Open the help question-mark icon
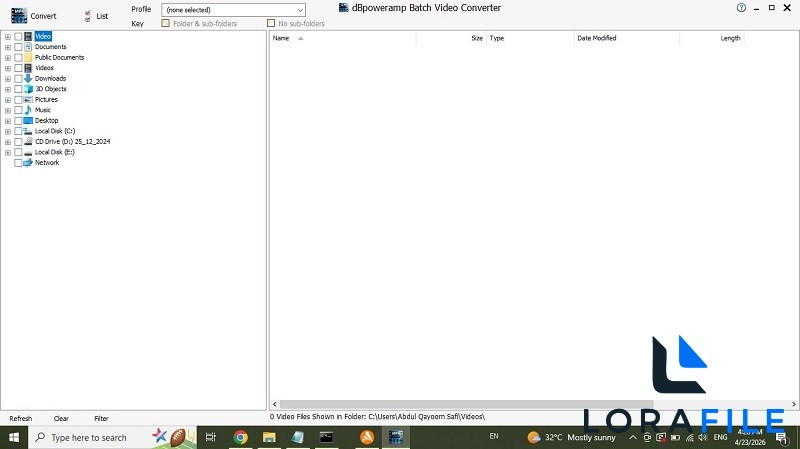800x449 pixels. click(x=741, y=8)
